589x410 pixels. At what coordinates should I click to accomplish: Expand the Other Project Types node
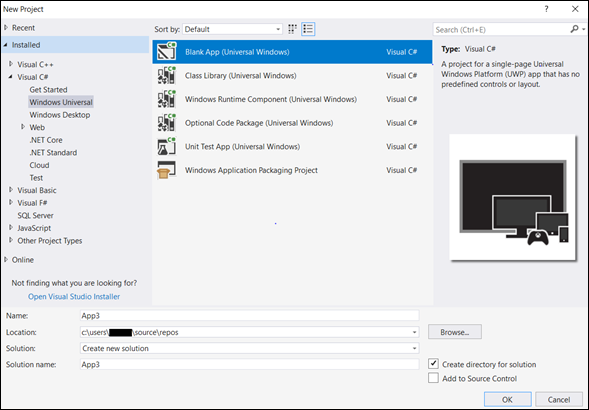point(11,240)
